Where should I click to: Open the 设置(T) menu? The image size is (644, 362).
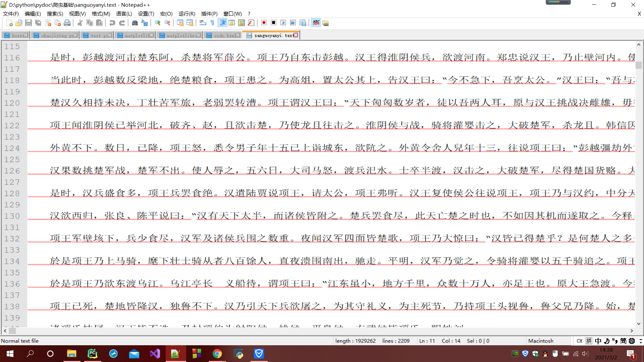tap(146, 14)
